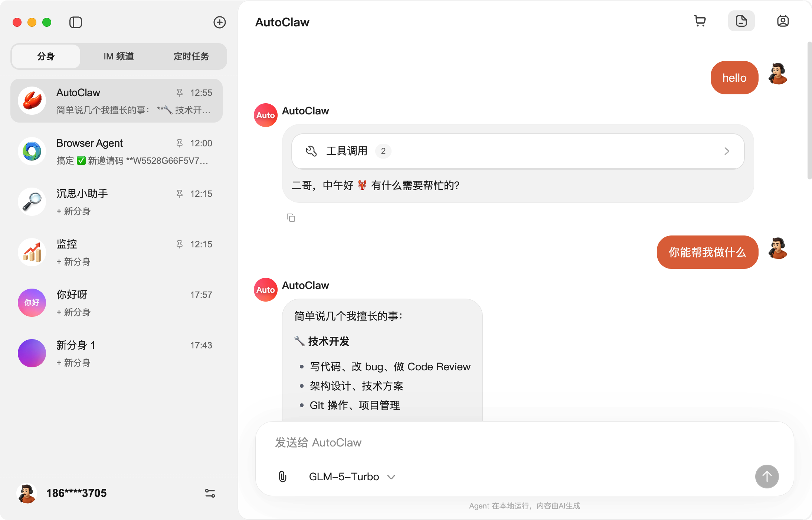
Task: Select the 分身 tab
Action: (46, 56)
